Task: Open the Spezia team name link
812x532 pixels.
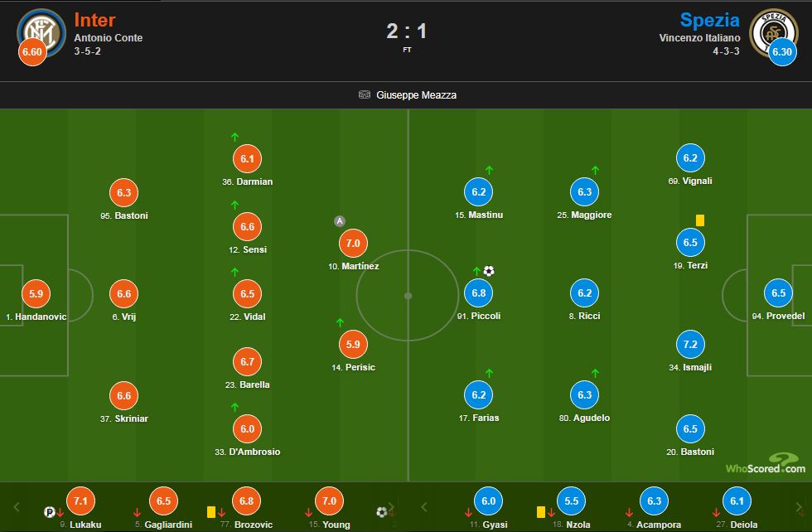Action: click(x=709, y=20)
